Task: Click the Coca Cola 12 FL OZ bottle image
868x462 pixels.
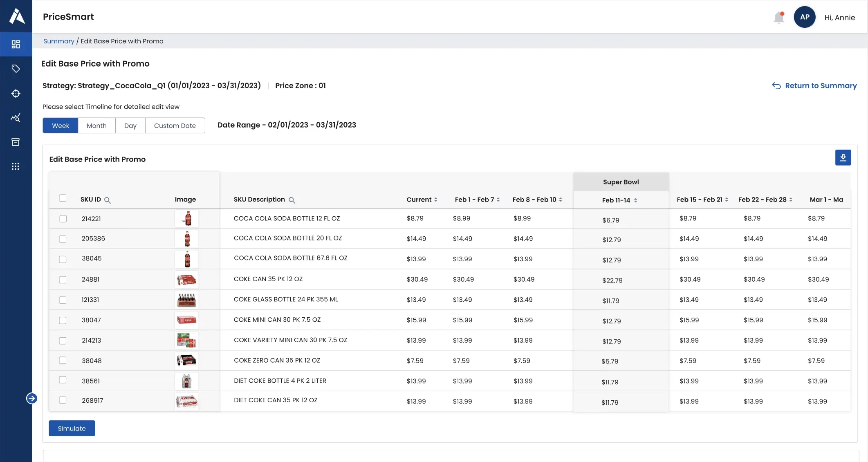Action: point(187,219)
